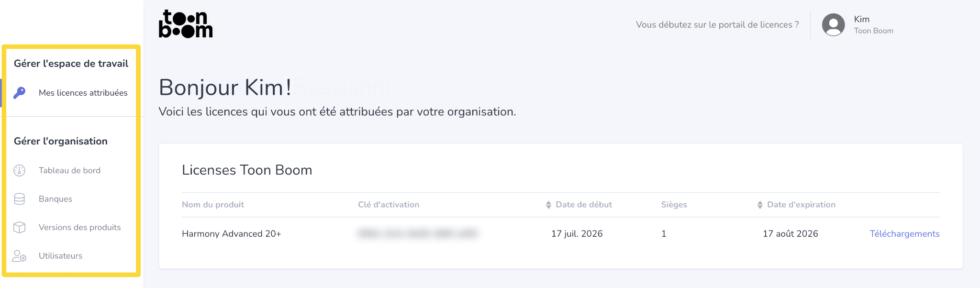Click the Tableau de bord gauge icon
This screenshot has height=288, width=980.
[x=20, y=170]
